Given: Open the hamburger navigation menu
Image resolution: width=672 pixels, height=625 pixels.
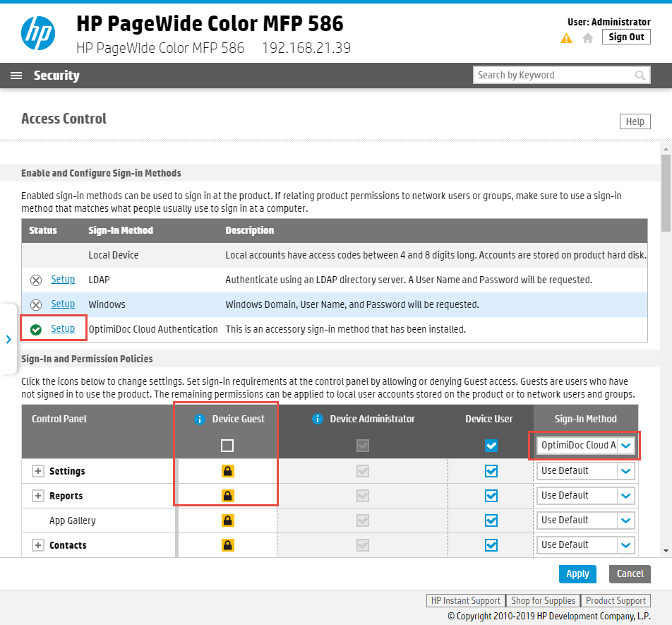Looking at the screenshot, I should click(x=16, y=76).
